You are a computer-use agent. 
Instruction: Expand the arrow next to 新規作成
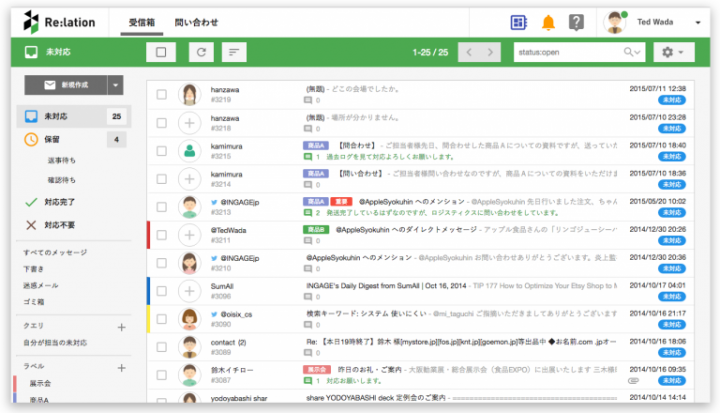click(117, 85)
